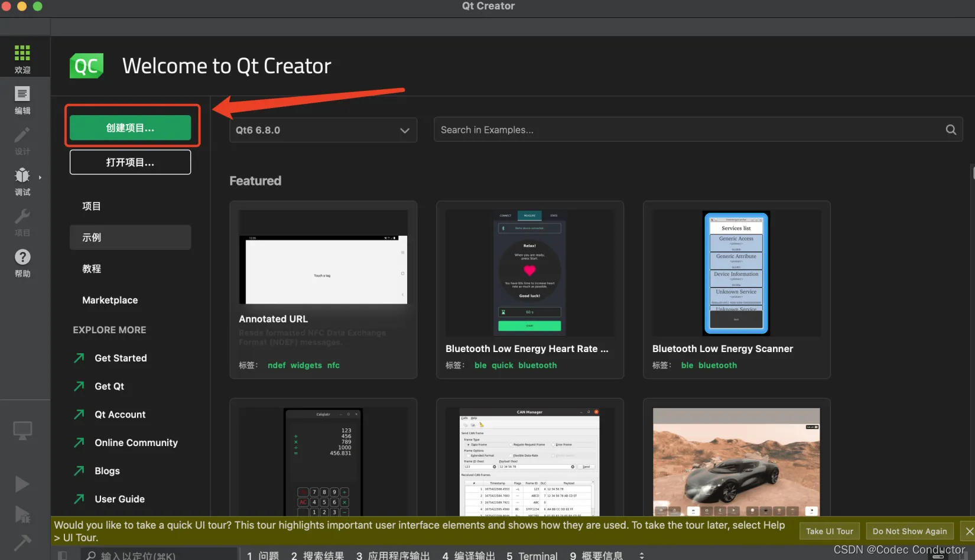Click the search magnifier in Examples field
Viewport: 975px width, 560px height.
951,130
